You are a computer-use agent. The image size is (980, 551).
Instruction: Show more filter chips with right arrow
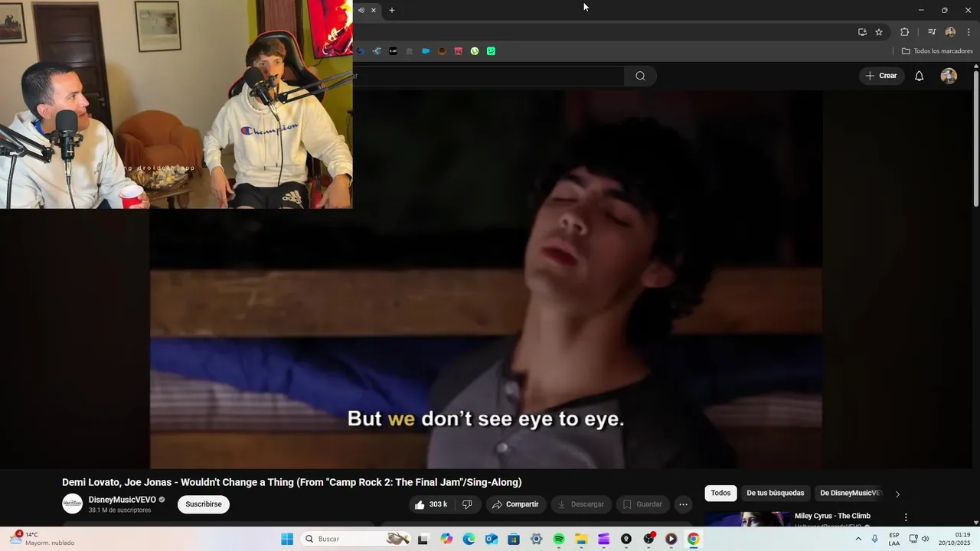pos(897,494)
